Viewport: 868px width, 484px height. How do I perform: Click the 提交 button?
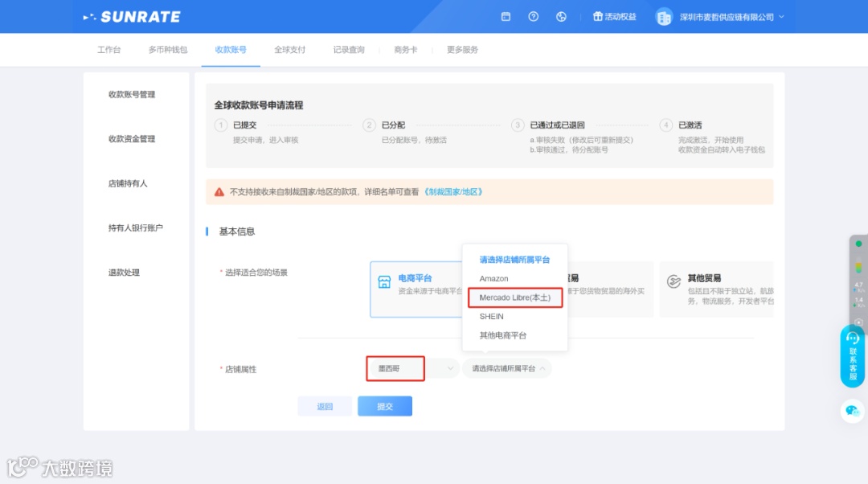click(385, 406)
